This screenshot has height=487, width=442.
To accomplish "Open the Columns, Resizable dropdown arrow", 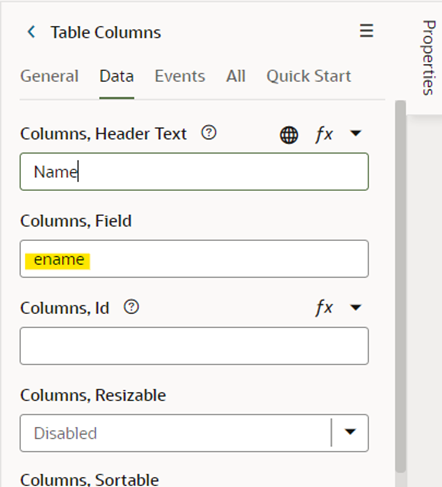I will click(350, 432).
